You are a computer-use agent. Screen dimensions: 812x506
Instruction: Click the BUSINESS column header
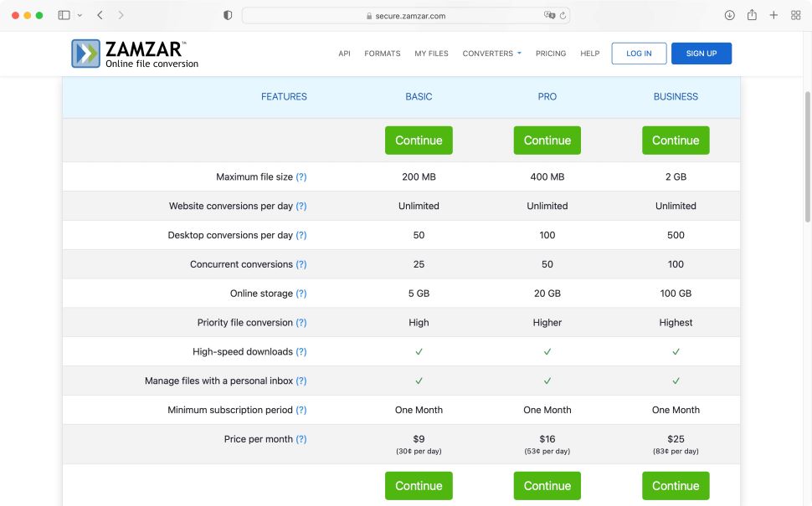(x=676, y=97)
